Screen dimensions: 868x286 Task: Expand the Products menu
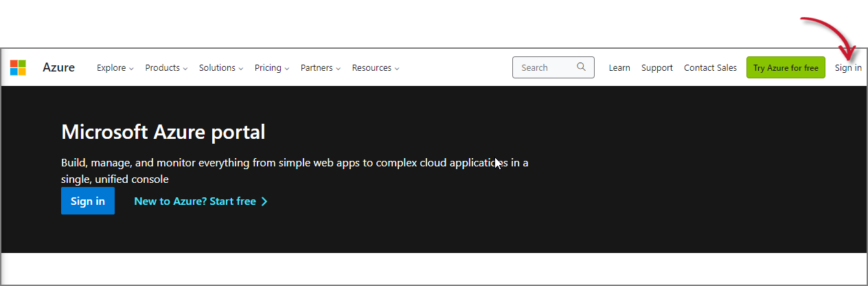click(x=167, y=67)
